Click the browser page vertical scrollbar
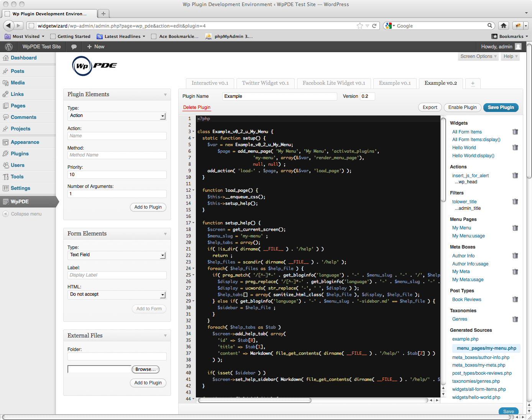The height and width of the screenshot is (420, 532). pos(529,111)
